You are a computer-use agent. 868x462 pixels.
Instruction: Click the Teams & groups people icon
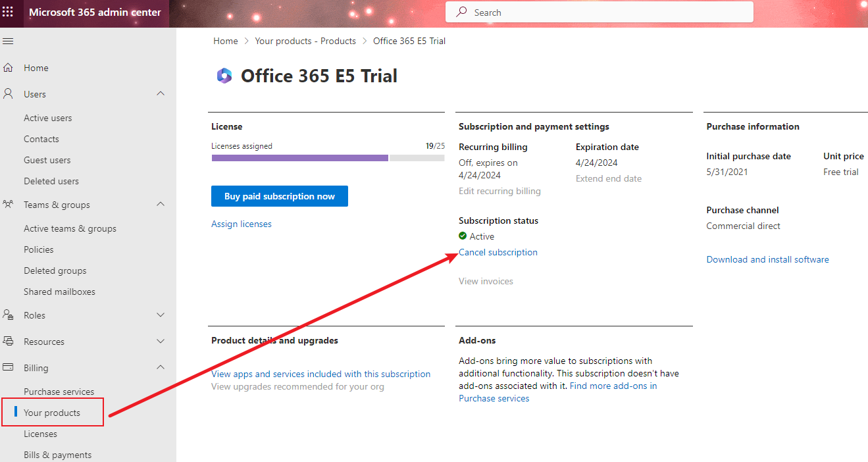point(8,205)
